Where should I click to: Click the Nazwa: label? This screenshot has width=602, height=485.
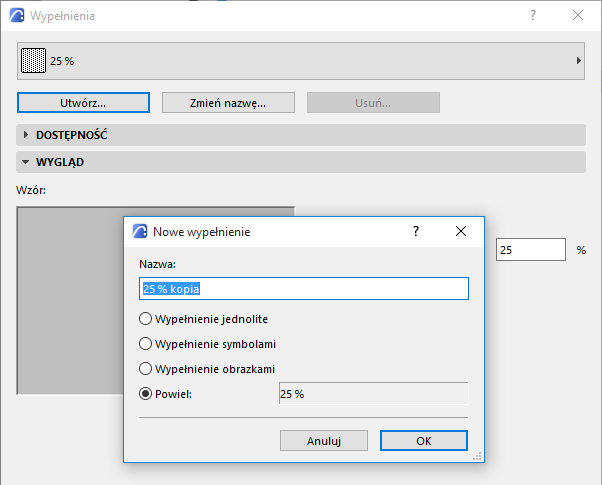click(157, 264)
